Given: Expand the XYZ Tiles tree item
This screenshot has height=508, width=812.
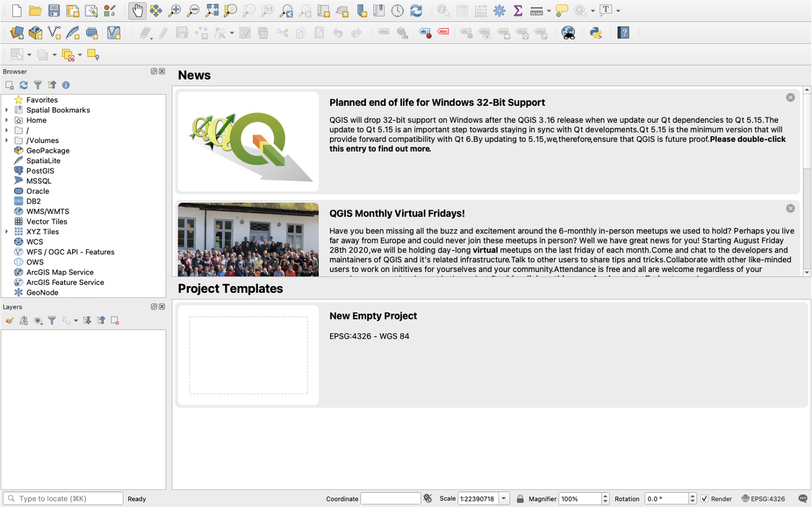Looking at the screenshot, I should point(6,232).
